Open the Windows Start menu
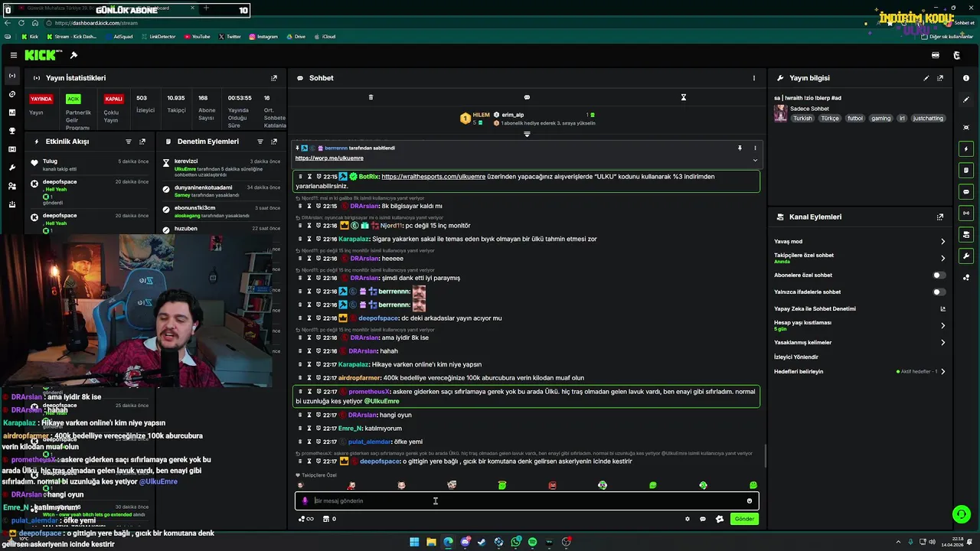This screenshot has height=551, width=980. coord(414,542)
